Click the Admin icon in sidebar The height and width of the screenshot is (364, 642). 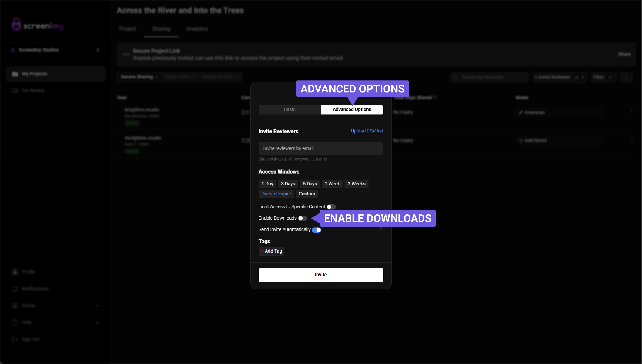click(15, 306)
